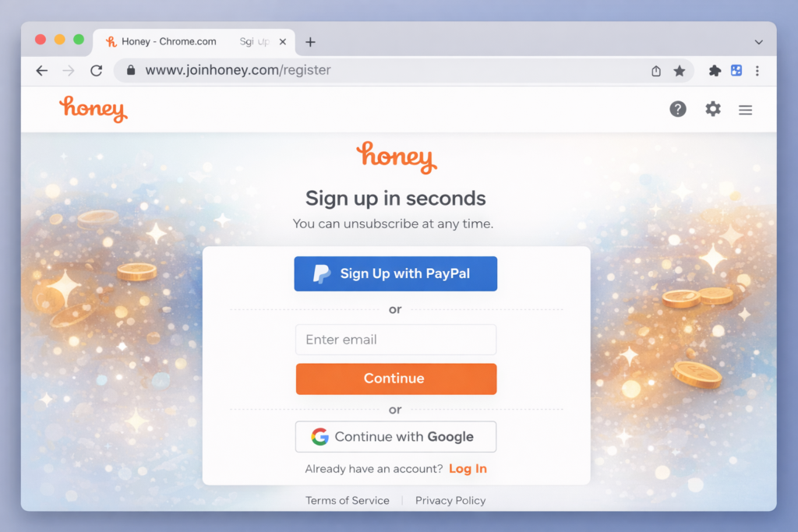798x532 pixels.
Task: Click the blue extension icon in toolbar
Action: [x=736, y=70]
